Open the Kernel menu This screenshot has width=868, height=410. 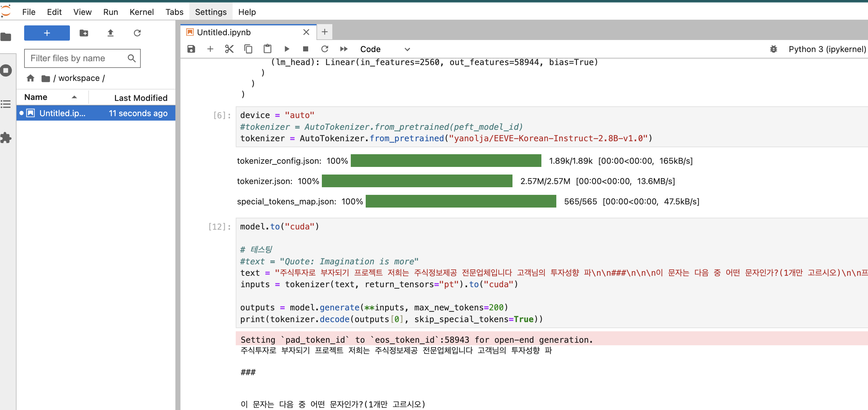click(x=141, y=12)
